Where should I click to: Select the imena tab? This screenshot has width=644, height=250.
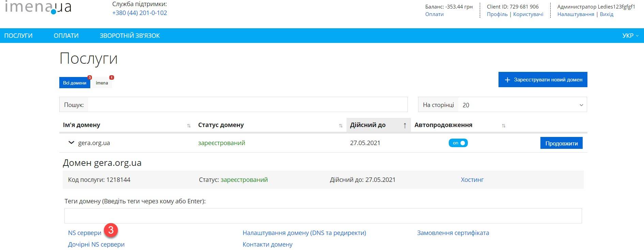pos(102,83)
